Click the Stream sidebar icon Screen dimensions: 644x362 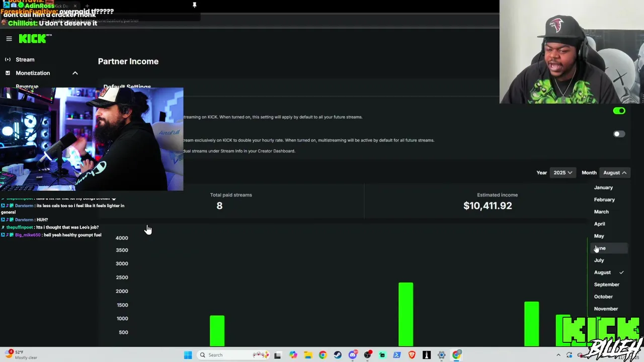tap(8, 59)
